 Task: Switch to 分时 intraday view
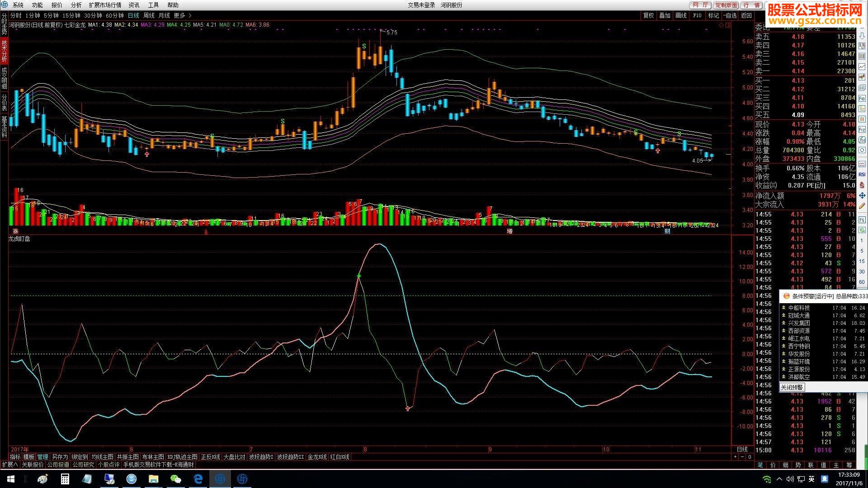click(x=16, y=15)
